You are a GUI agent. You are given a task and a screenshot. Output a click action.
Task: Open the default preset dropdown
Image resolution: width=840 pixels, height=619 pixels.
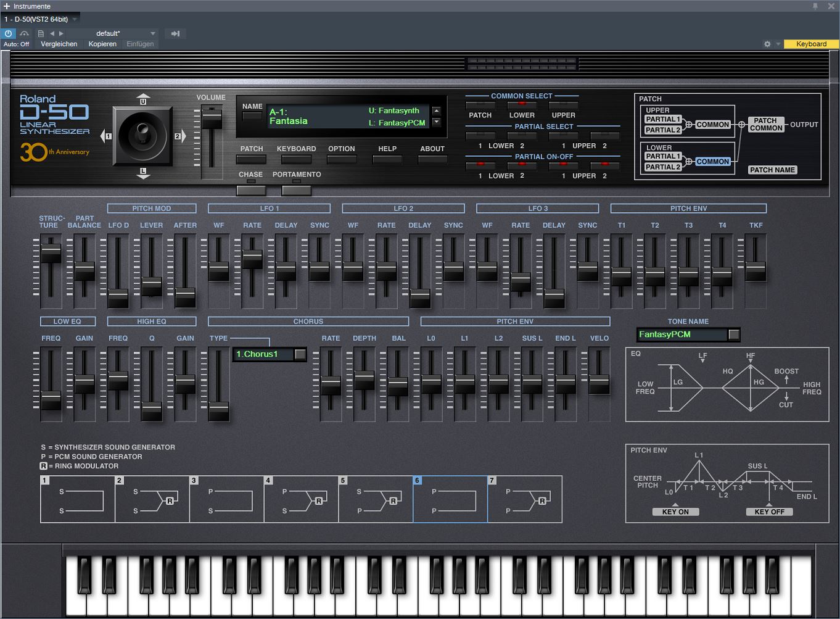pyautogui.click(x=152, y=33)
